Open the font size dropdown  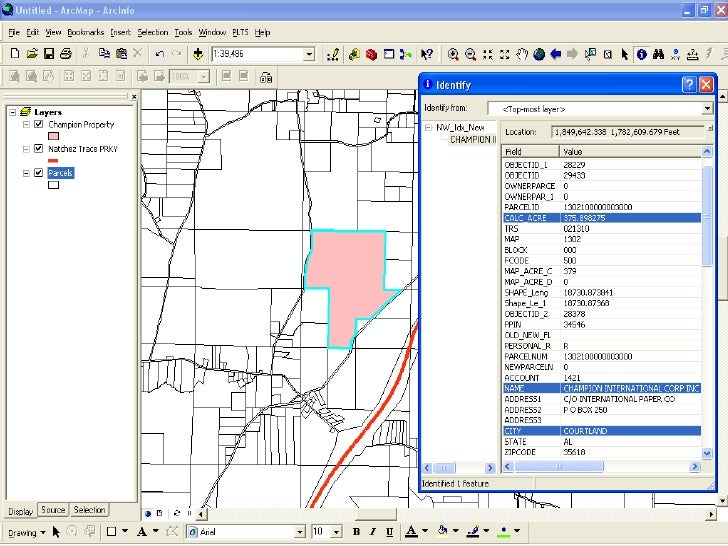(x=337, y=532)
